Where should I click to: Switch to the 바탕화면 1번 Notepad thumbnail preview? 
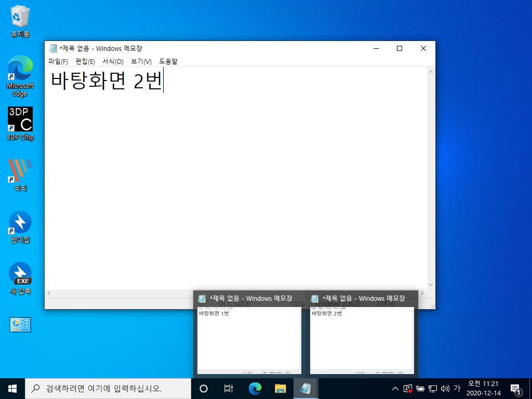249,334
